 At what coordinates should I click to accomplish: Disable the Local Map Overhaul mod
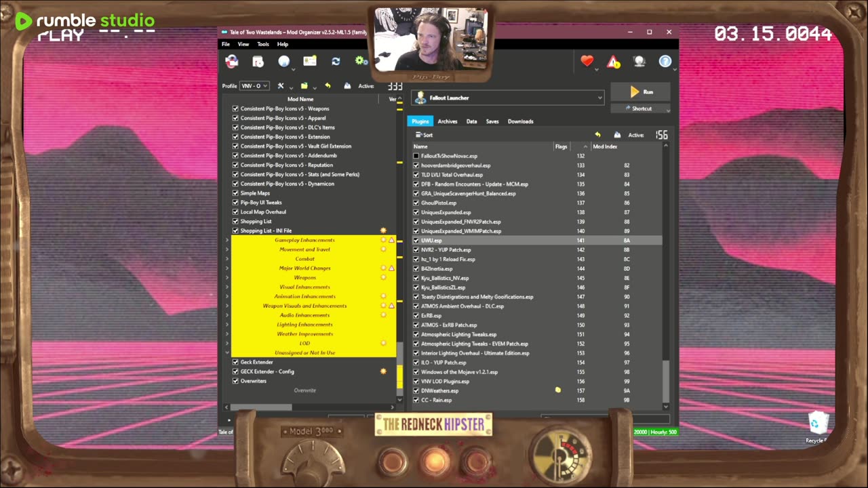click(235, 212)
